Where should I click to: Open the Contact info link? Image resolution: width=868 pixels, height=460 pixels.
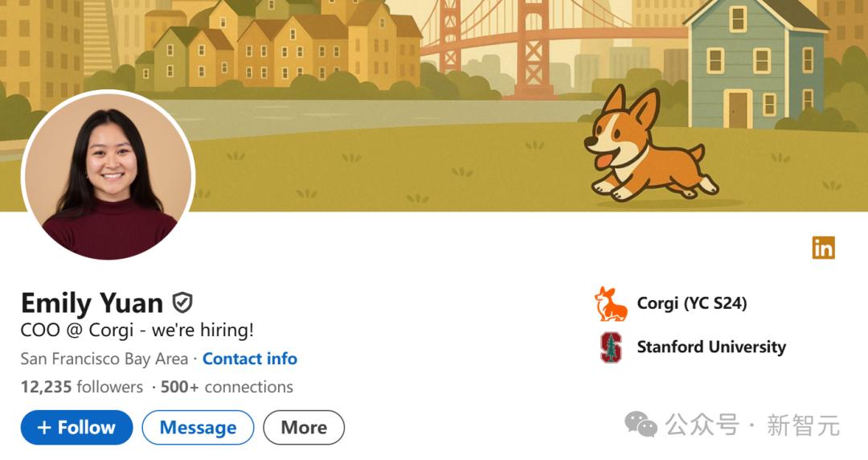(249, 359)
